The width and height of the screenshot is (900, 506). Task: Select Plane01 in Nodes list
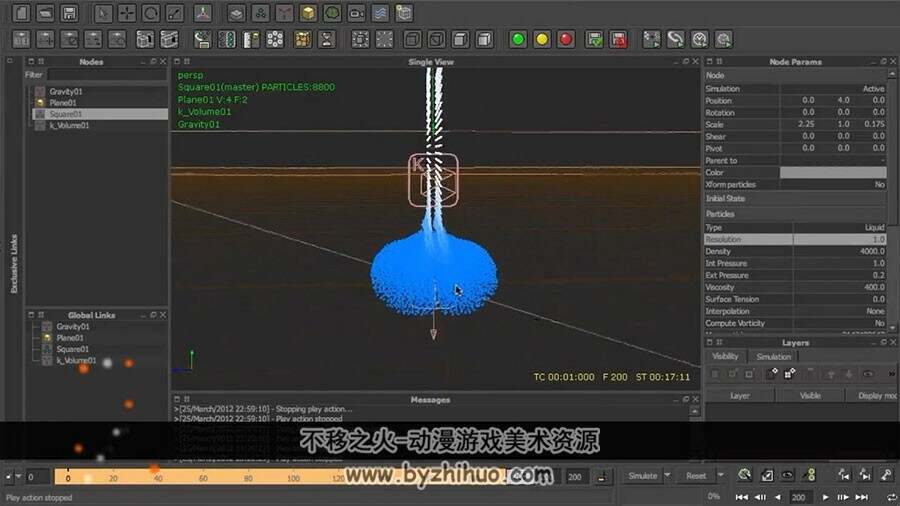point(63,103)
